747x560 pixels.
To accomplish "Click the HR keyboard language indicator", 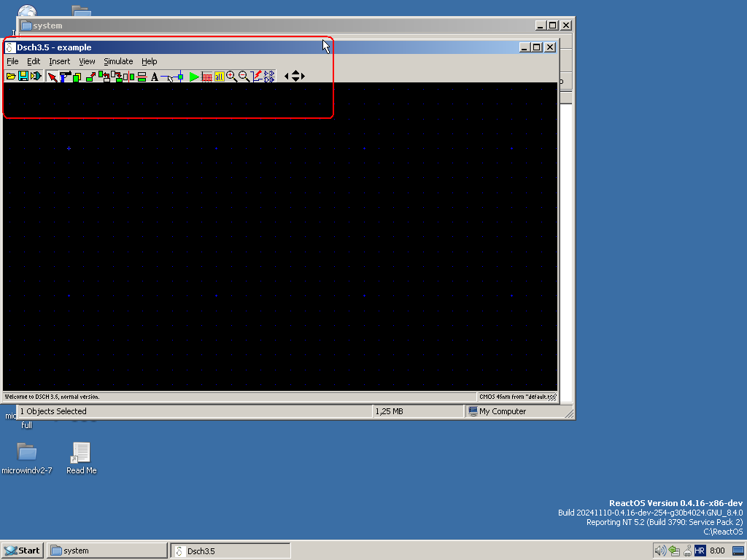I will [x=700, y=551].
